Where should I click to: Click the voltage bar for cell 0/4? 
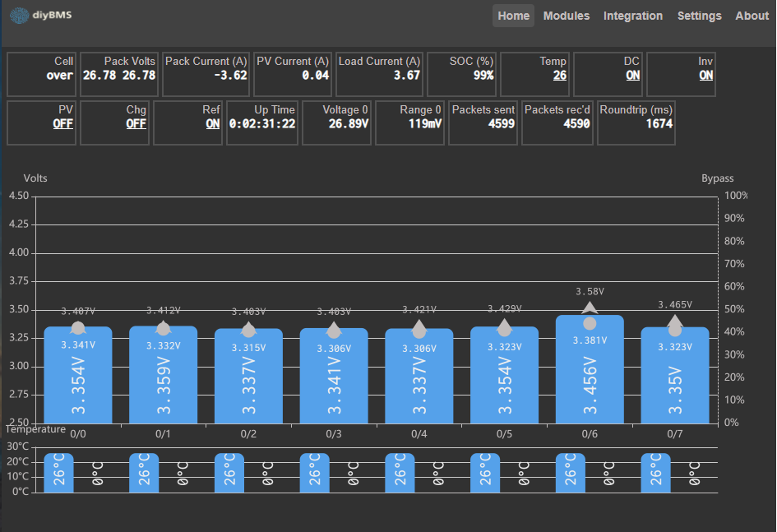(x=419, y=376)
